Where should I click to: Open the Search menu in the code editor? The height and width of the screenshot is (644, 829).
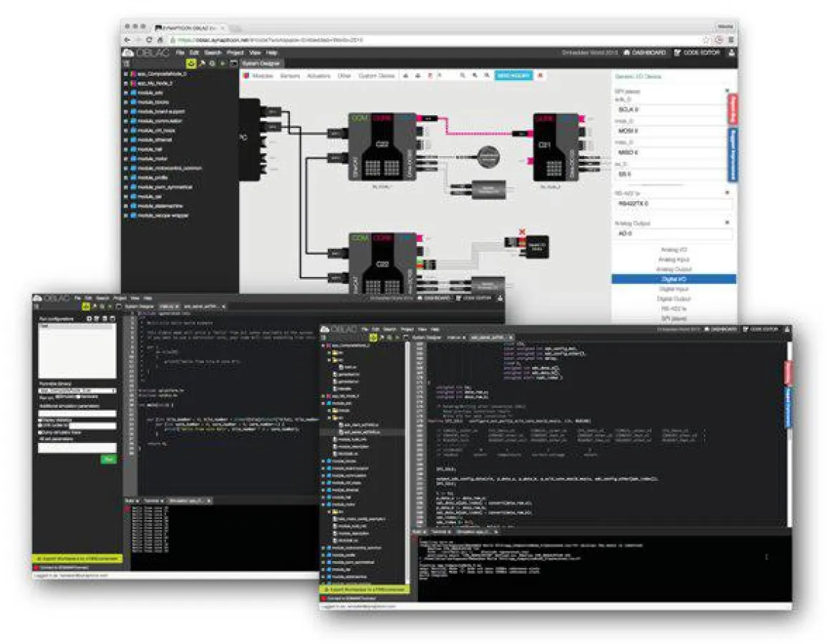(390, 328)
